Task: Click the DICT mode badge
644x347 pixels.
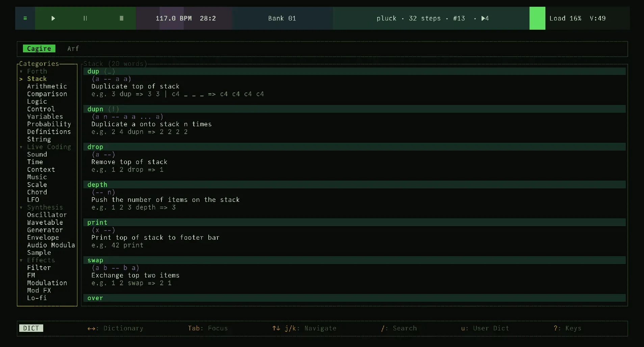Action: point(31,328)
